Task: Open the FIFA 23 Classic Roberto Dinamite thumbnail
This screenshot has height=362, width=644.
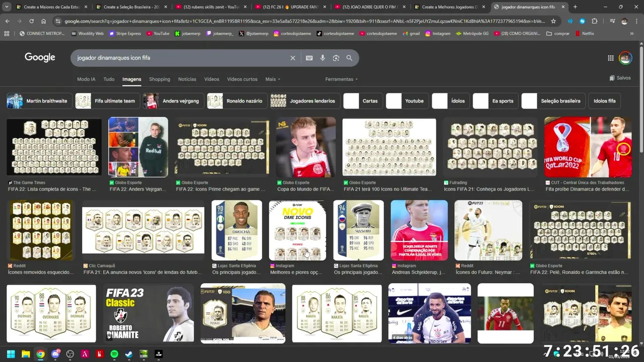Action: click(148, 313)
